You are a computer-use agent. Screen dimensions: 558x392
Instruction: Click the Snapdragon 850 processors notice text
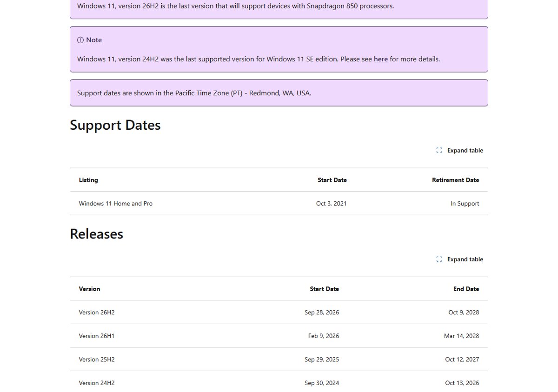235,6
